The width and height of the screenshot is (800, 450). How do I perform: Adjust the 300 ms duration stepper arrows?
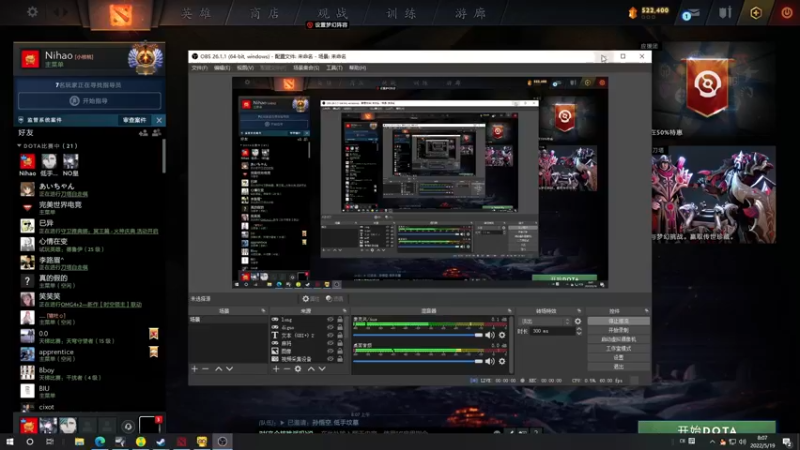click(579, 331)
